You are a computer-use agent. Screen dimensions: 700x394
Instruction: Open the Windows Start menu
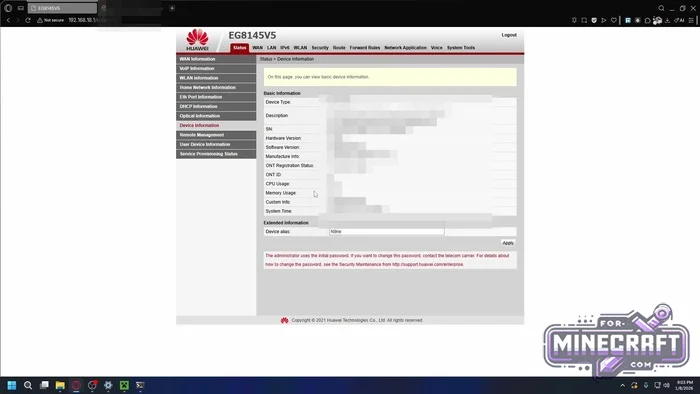pos(12,385)
